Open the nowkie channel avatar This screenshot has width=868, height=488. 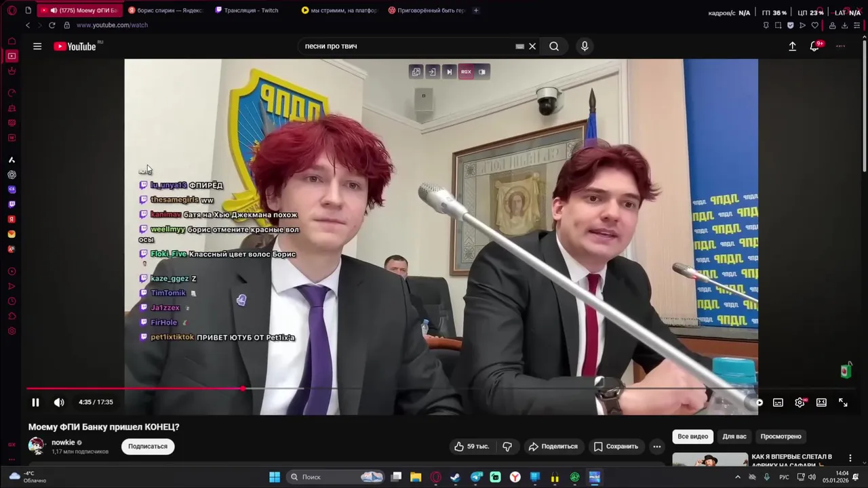(36, 445)
